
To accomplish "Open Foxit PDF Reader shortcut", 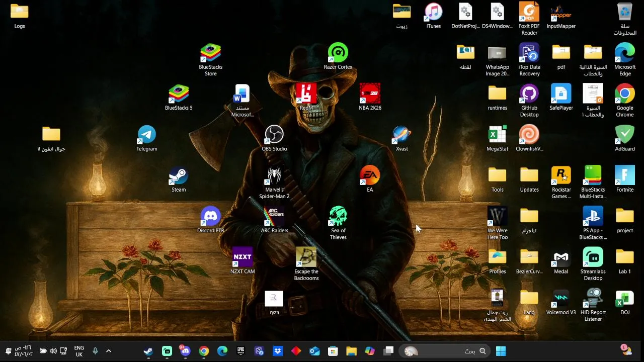I will coord(529,19).
